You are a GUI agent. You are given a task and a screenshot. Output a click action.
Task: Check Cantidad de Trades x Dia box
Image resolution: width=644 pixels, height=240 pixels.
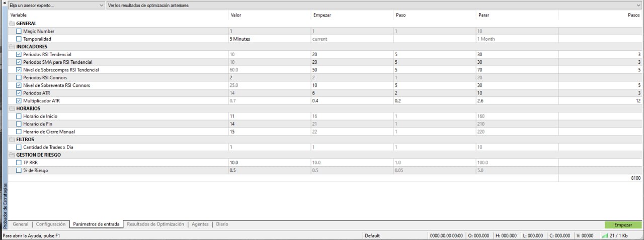(x=19, y=147)
